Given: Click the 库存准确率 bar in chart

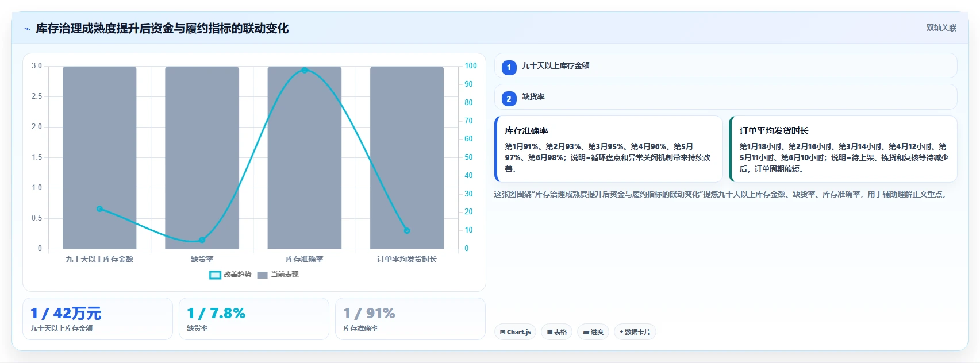Looking at the screenshot, I should point(305,157).
